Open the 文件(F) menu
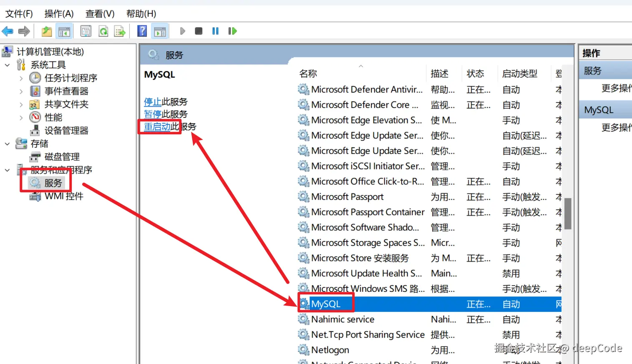This screenshot has height=364, width=632. click(x=19, y=14)
